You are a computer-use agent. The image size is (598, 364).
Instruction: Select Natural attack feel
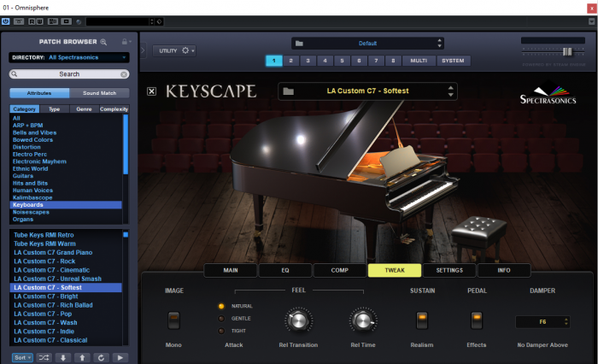[x=221, y=306]
